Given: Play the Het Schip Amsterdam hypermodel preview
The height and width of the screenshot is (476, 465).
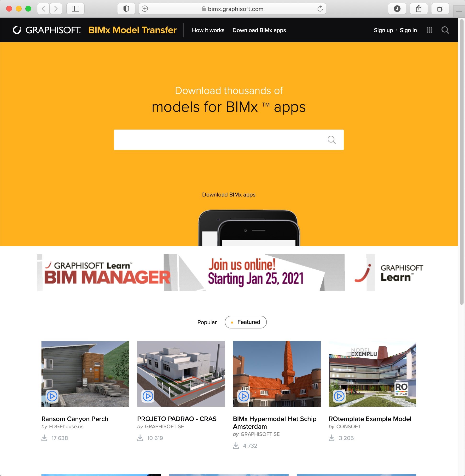Looking at the screenshot, I should click(244, 396).
